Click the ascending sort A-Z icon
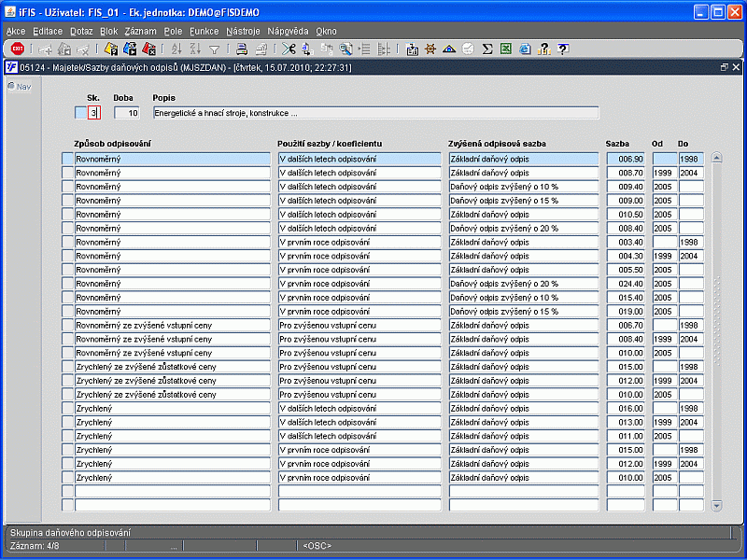The height and width of the screenshot is (560, 747). click(x=176, y=49)
